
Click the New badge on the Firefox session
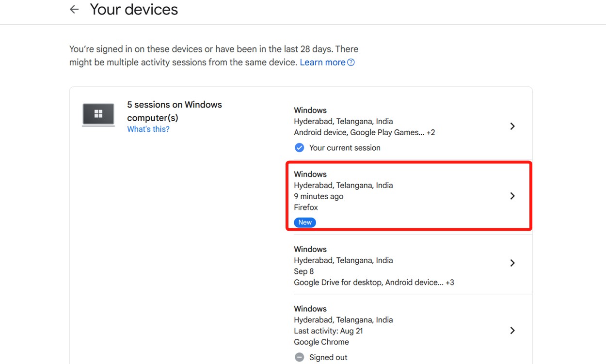(304, 222)
